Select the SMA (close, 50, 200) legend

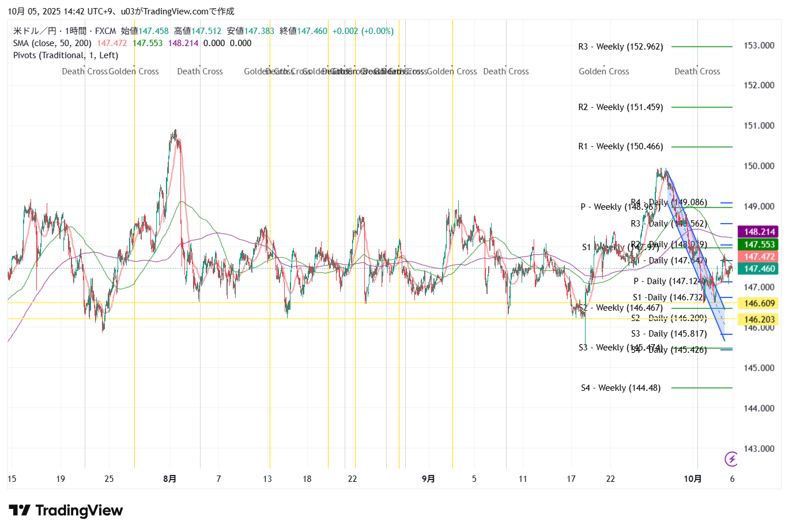coord(52,43)
